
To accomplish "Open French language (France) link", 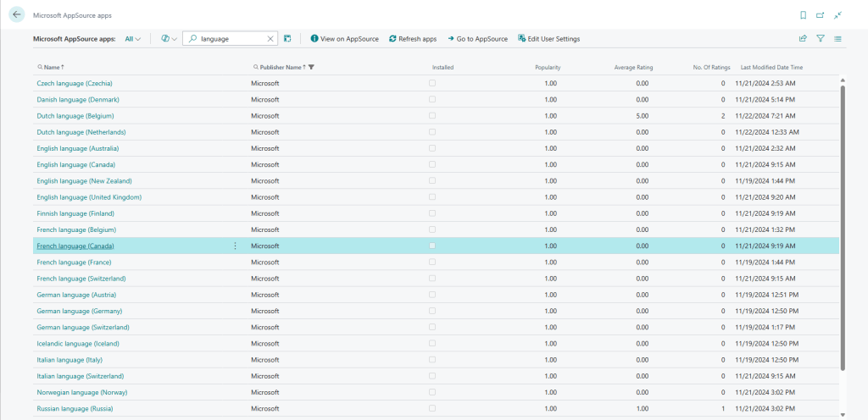I will click(75, 262).
